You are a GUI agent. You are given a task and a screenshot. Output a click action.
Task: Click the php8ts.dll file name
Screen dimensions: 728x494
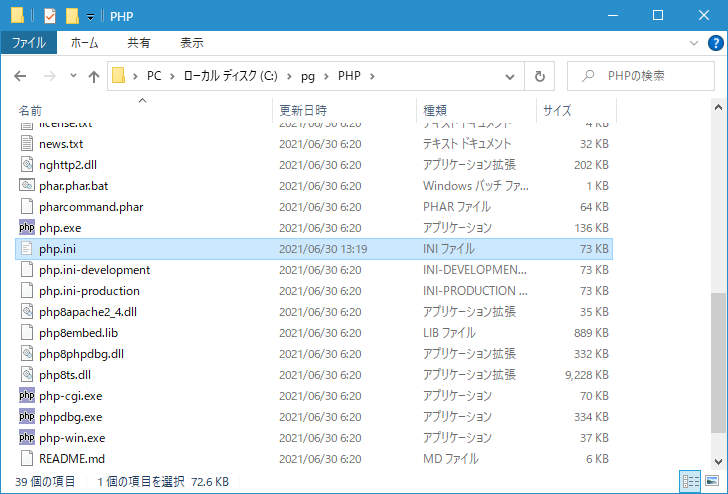tap(65, 375)
